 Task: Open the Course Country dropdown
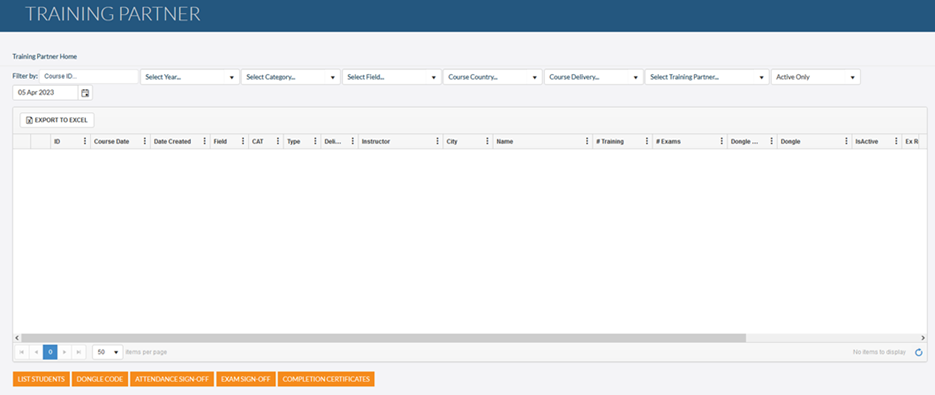pos(493,77)
